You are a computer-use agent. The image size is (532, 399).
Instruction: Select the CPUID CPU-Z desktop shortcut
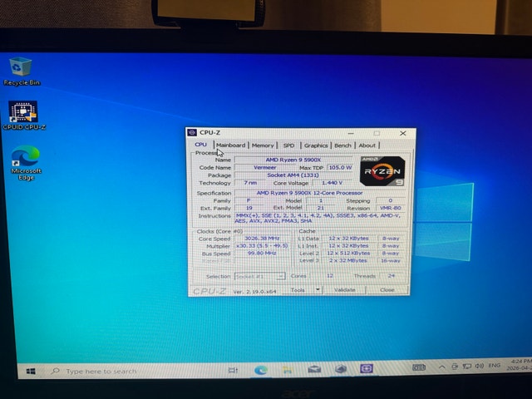23,116
